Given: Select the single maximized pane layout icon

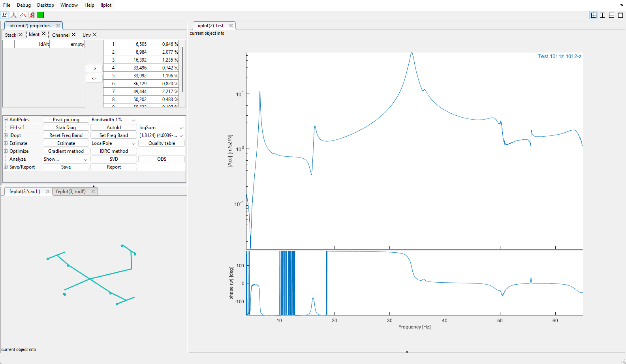Looking at the screenshot, I should tap(620, 15).
